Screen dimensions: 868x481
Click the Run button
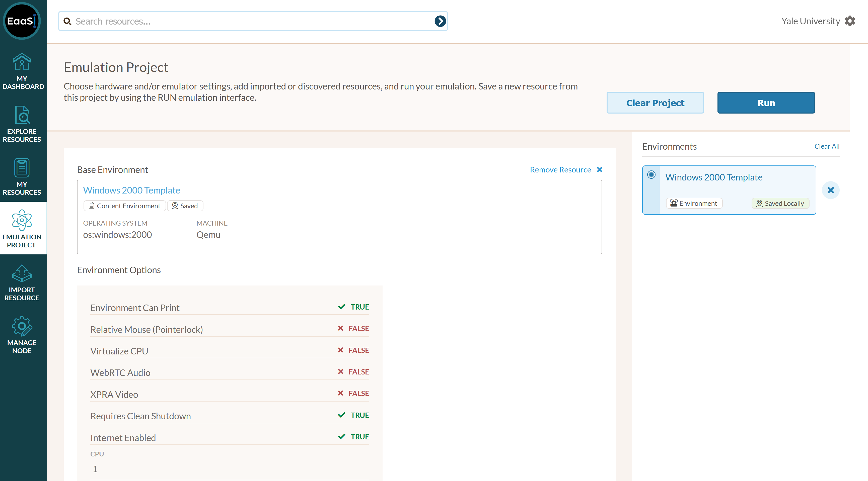pos(766,103)
